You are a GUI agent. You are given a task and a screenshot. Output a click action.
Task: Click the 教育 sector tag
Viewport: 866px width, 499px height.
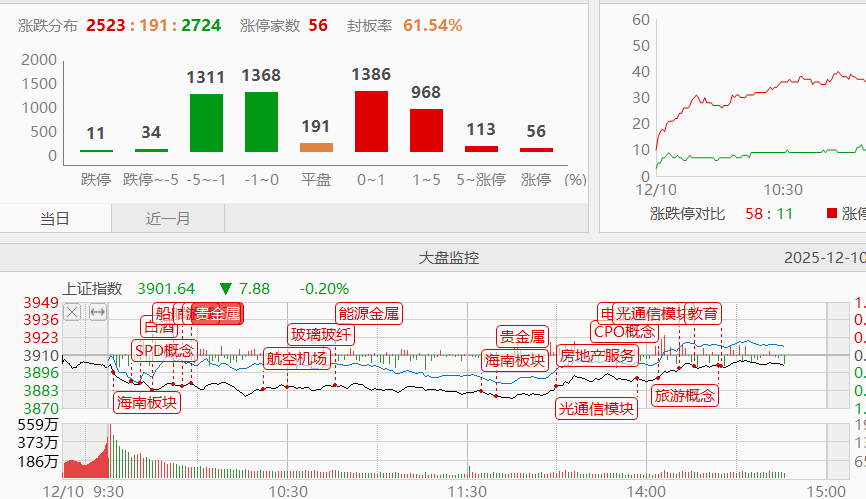[703, 313]
